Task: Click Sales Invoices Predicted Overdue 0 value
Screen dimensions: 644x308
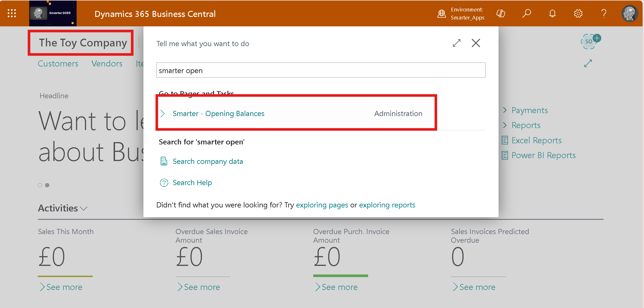Action: (x=458, y=257)
